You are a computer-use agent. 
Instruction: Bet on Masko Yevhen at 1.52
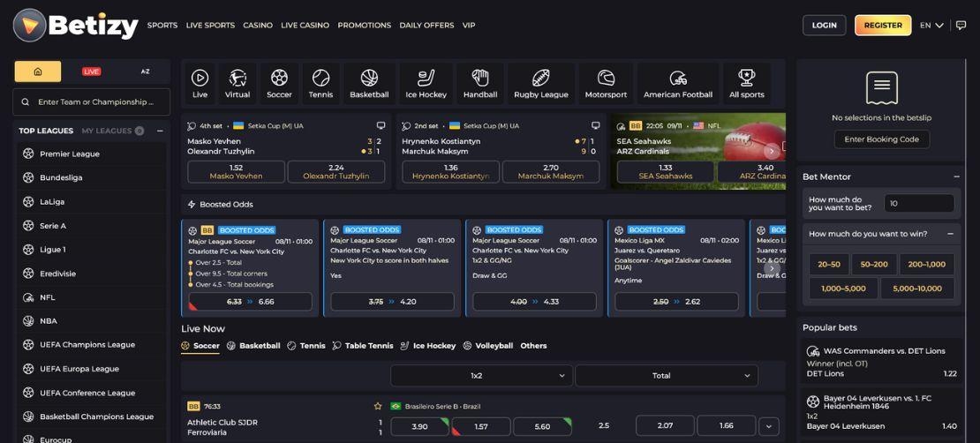pyautogui.click(x=237, y=172)
